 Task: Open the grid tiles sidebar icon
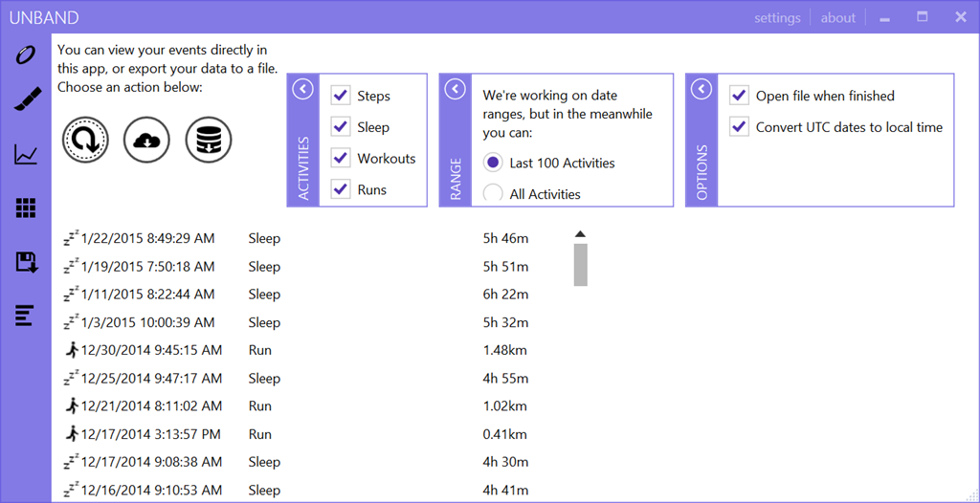(26, 208)
